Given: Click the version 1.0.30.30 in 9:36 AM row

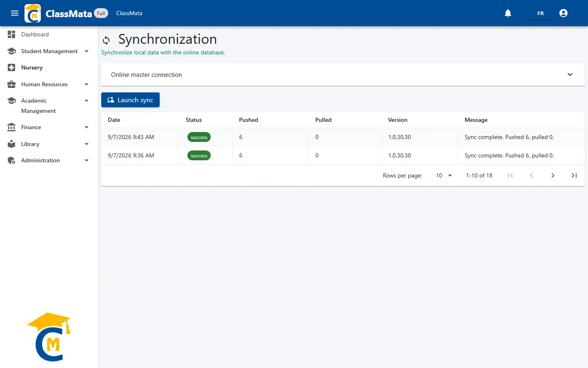Looking at the screenshot, I should (x=400, y=155).
